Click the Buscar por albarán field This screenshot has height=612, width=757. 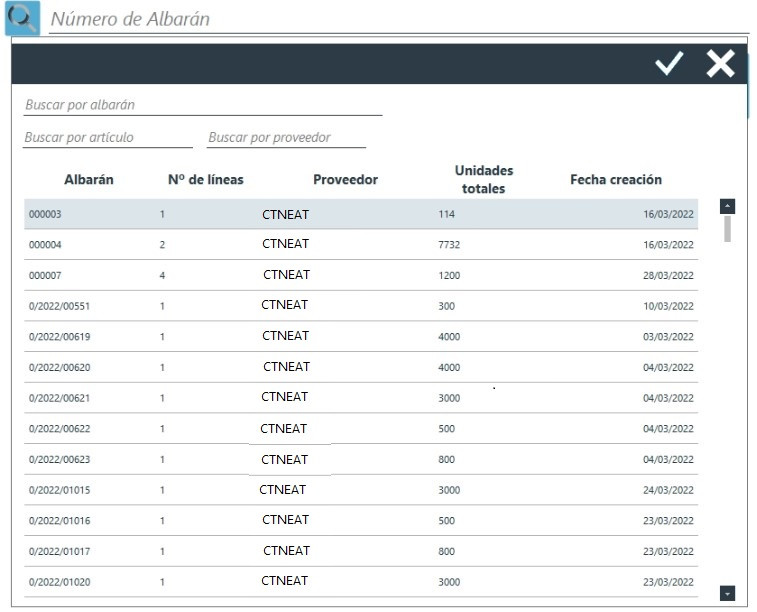[202, 105]
